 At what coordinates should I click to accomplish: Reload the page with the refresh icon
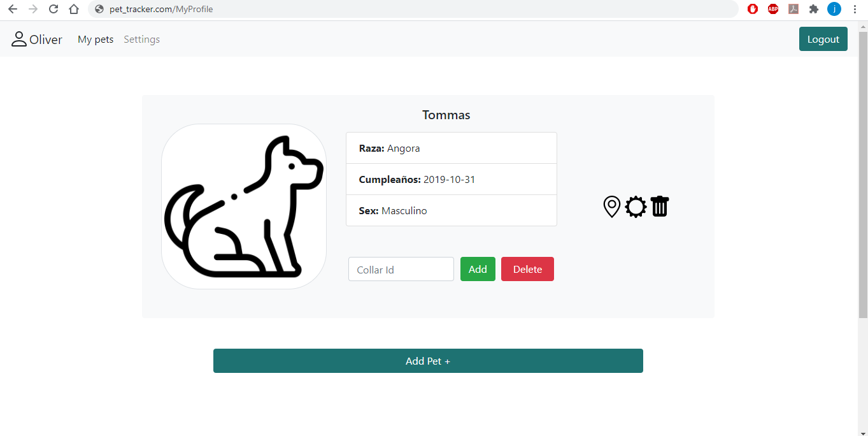coord(53,9)
